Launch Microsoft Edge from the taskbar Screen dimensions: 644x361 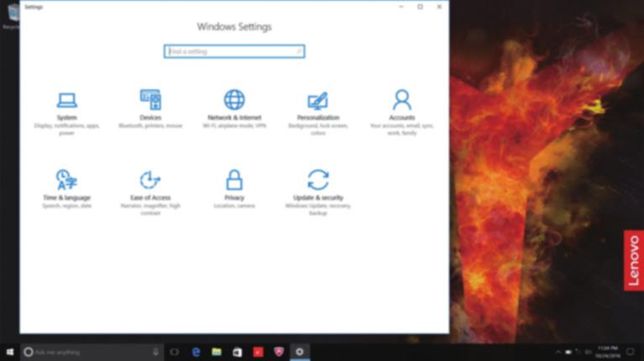(196, 352)
